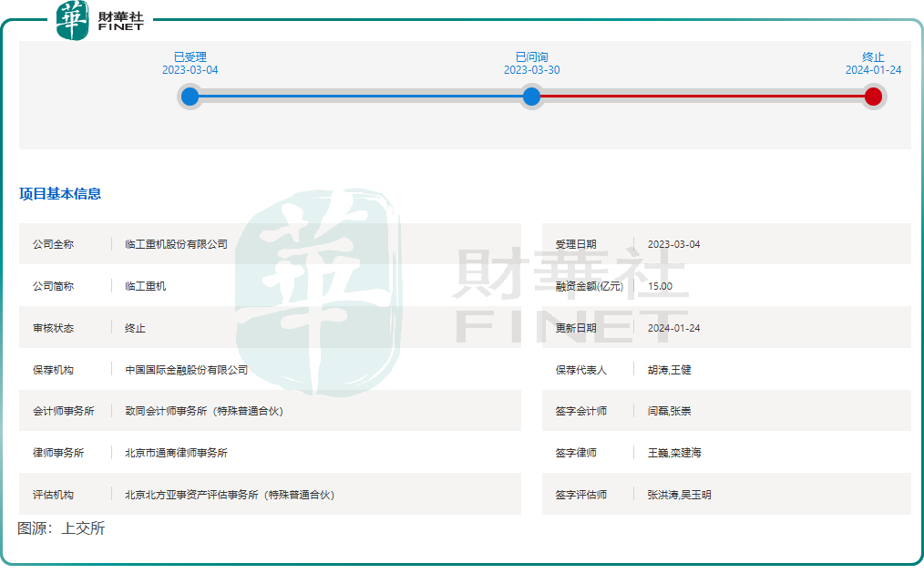Select the 已问询 timeline circle marker
Image resolution: width=924 pixels, height=584 pixels.
pos(531,97)
